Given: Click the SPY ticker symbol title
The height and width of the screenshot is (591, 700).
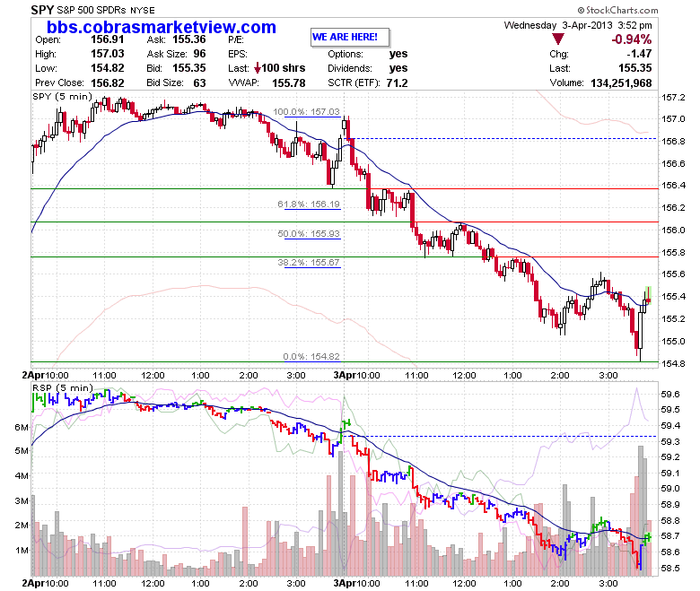Looking at the screenshot, I should coord(42,10).
